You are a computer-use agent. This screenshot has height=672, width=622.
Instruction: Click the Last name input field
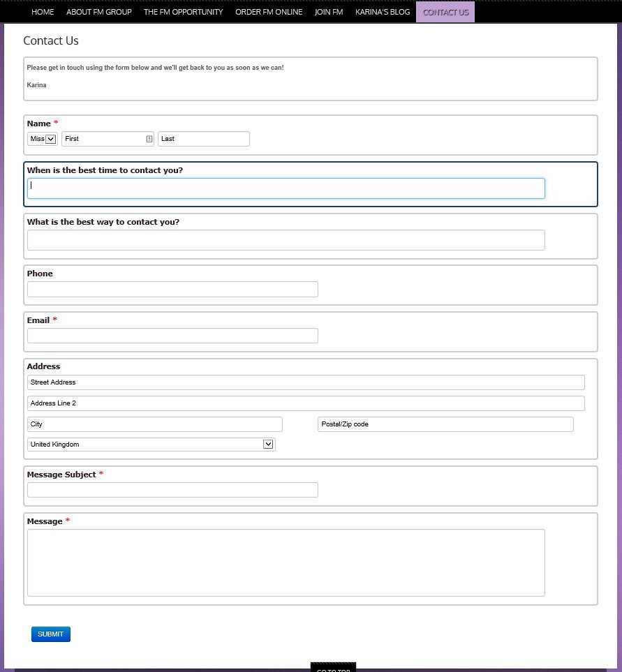[203, 139]
